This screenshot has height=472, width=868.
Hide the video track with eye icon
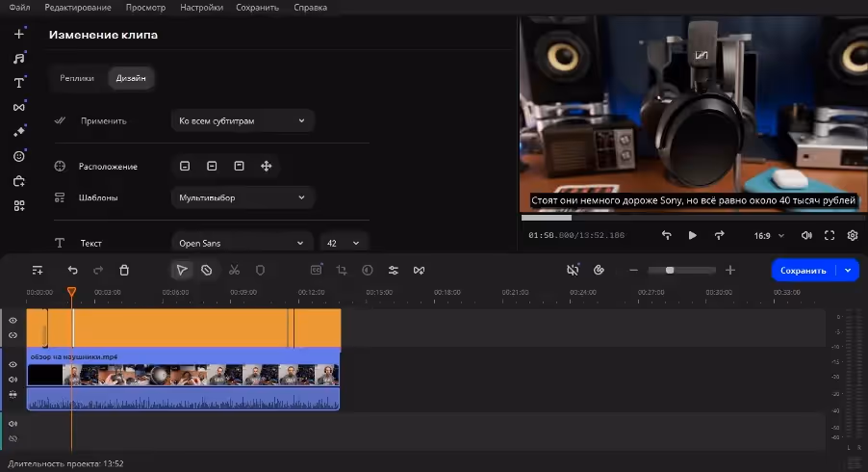[13, 364]
